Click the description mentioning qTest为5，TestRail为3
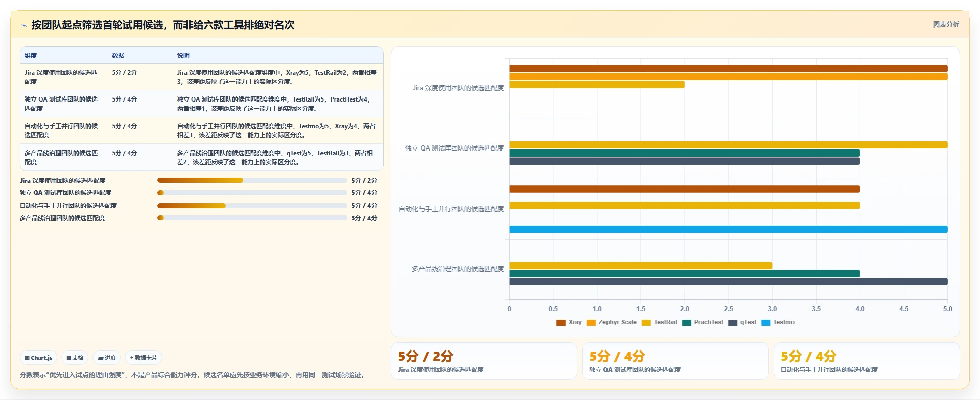Screen dimensions: 980x400 [275, 158]
